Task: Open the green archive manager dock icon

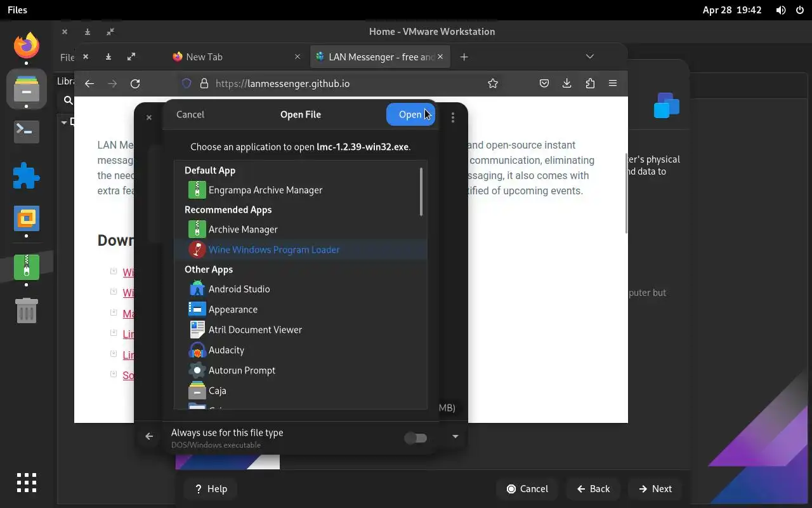Action: [27, 267]
